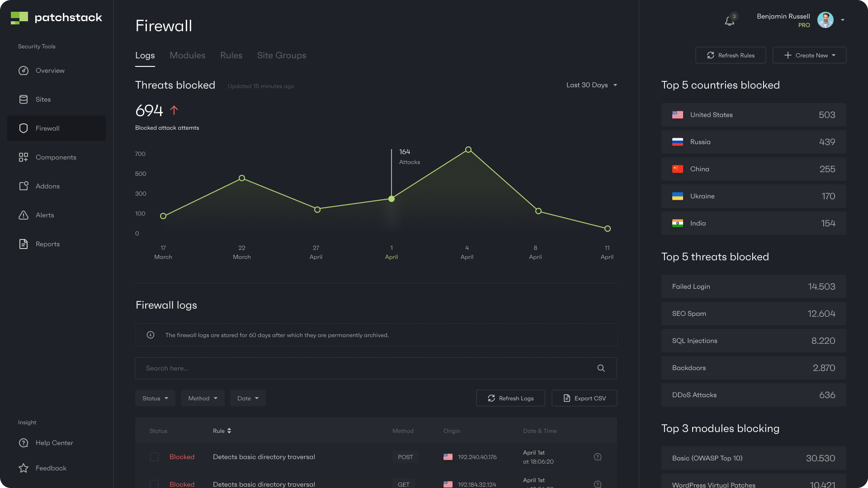
Task: Click the Refresh Rules button
Action: pyautogui.click(x=731, y=55)
